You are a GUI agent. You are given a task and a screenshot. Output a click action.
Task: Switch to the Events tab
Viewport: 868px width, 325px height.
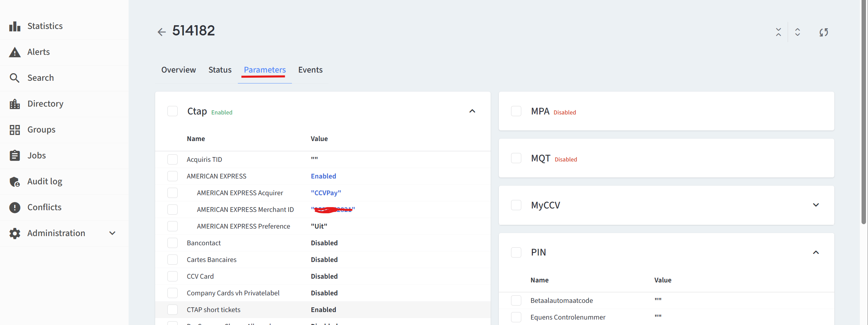tap(310, 70)
